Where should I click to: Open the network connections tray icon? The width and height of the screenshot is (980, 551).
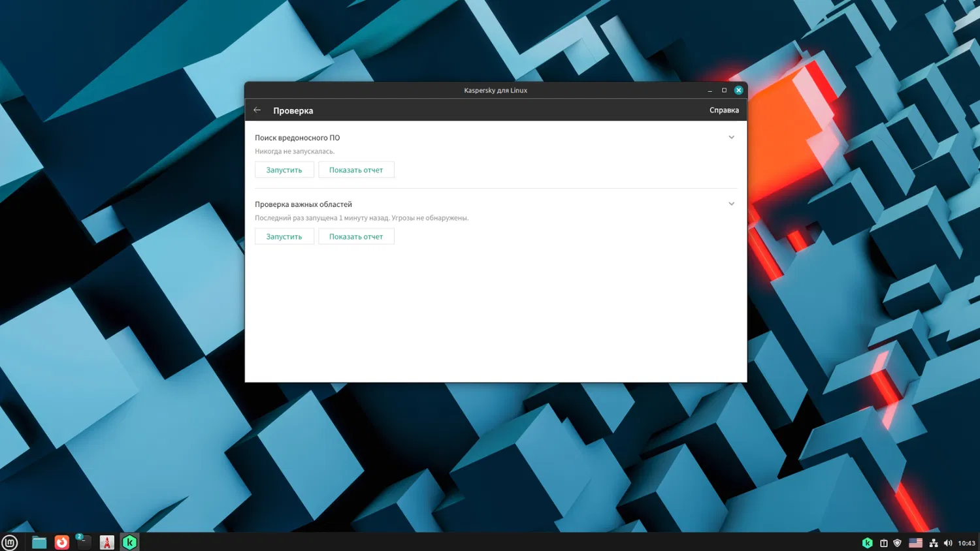point(934,543)
